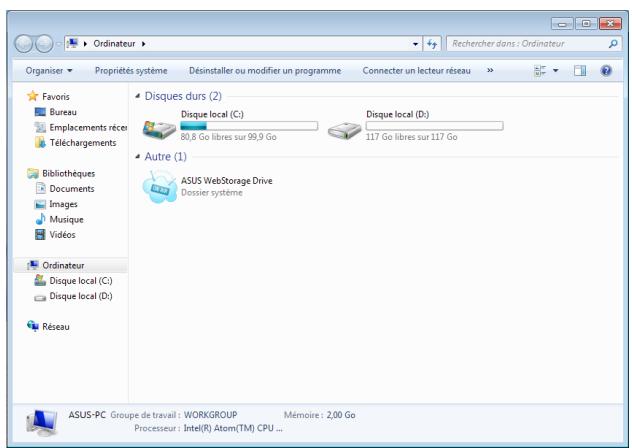
Task: Select the ASUS WebStorage Drive cloud icon
Action: [x=160, y=187]
